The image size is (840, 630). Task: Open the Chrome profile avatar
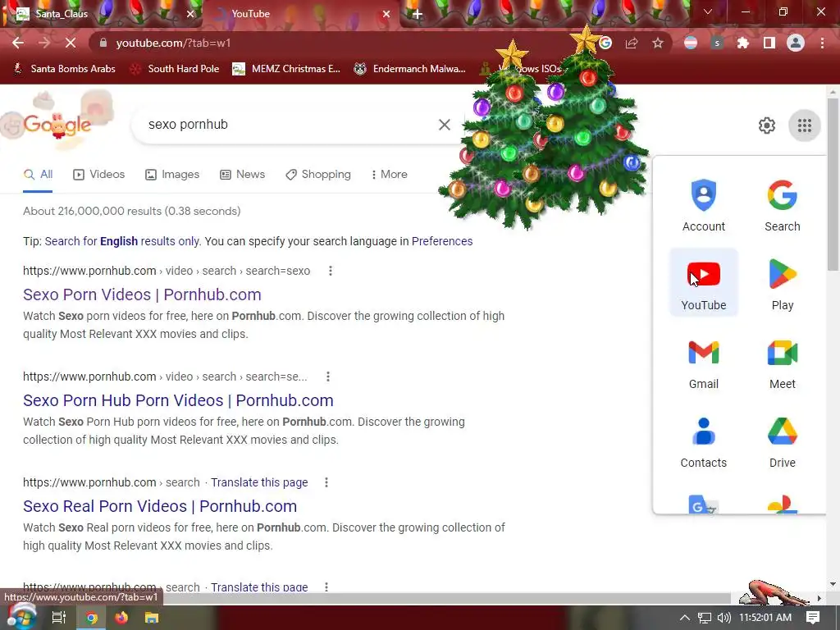(x=796, y=43)
